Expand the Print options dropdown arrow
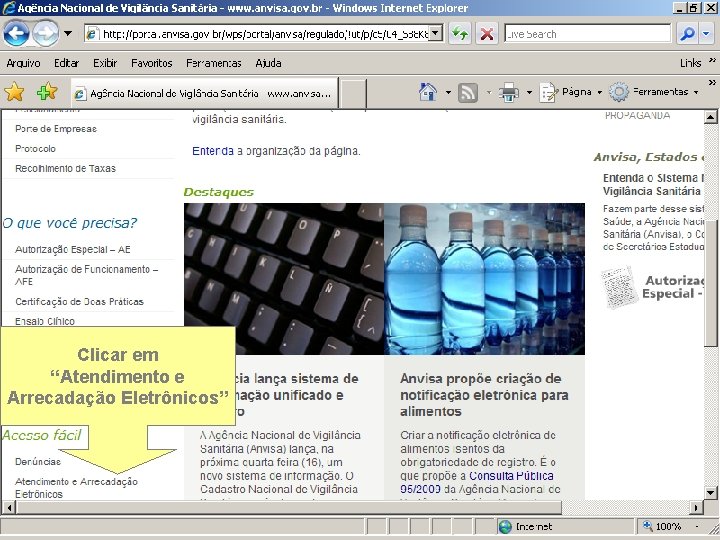 (529, 92)
